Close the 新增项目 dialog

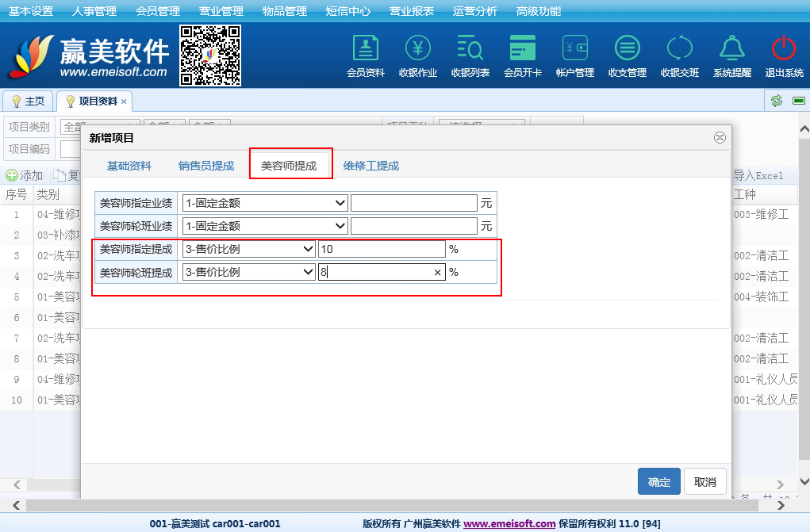[x=720, y=137]
